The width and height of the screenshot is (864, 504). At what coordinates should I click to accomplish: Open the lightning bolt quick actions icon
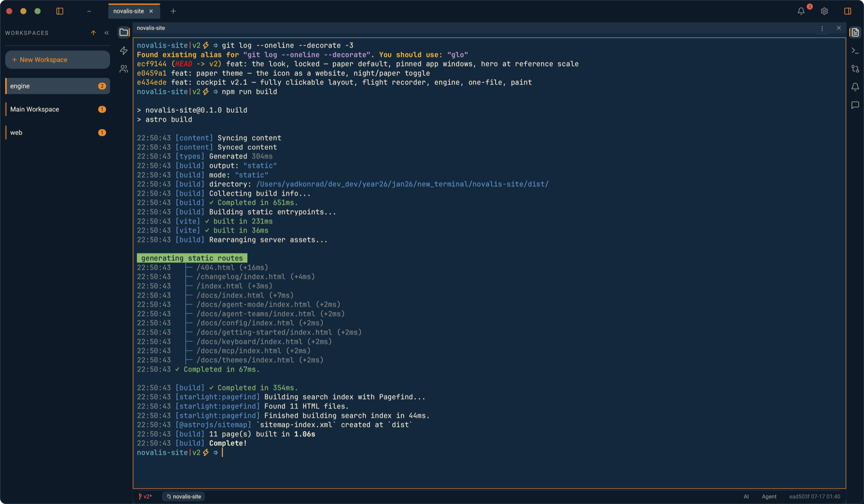[x=124, y=50]
